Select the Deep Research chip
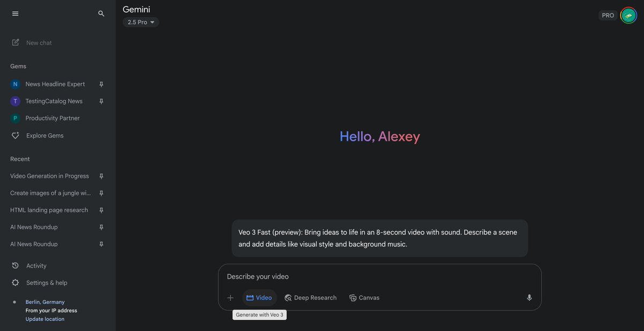This screenshot has height=331, width=644. [x=310, y=298]
